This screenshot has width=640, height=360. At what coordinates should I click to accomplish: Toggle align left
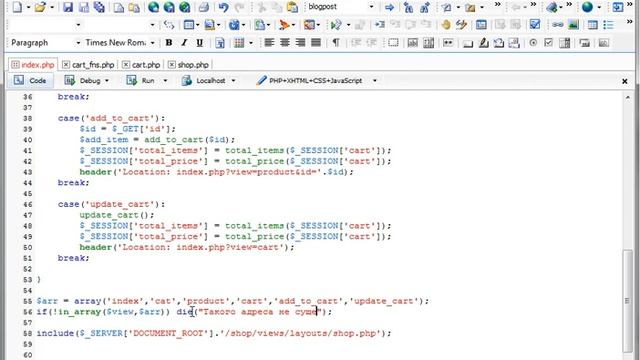pyautogui.click(x=269, y=42)
